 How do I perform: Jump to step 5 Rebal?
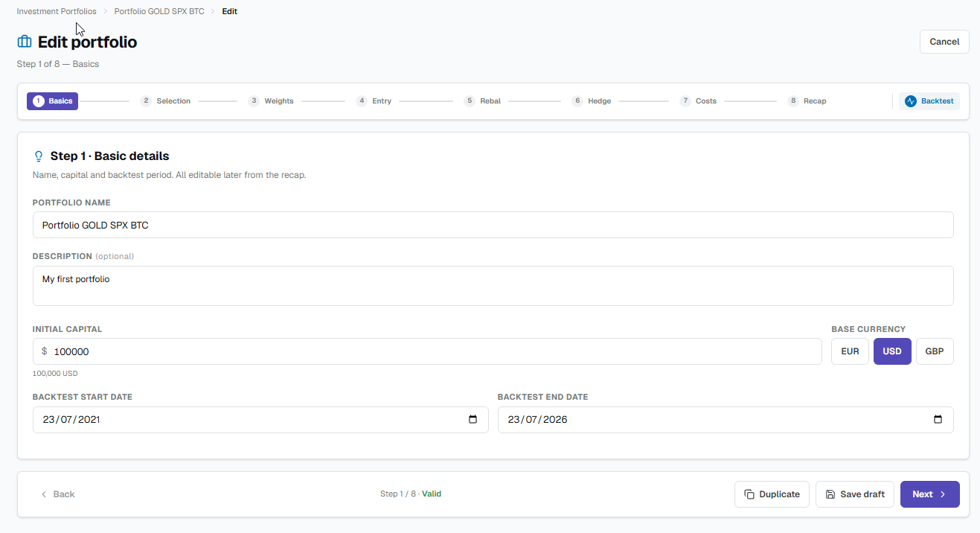point(482,101)
